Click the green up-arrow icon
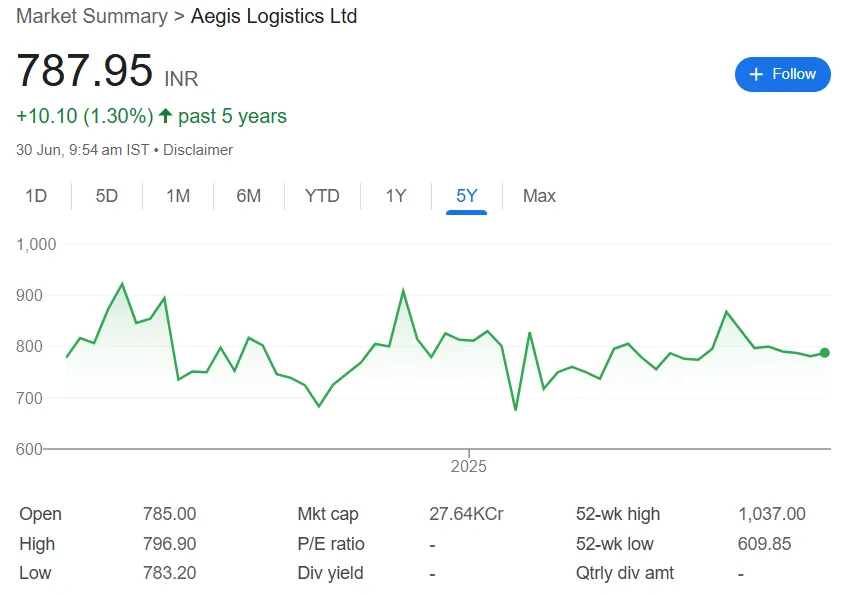The image size is (861, 595). pos(165,115)
